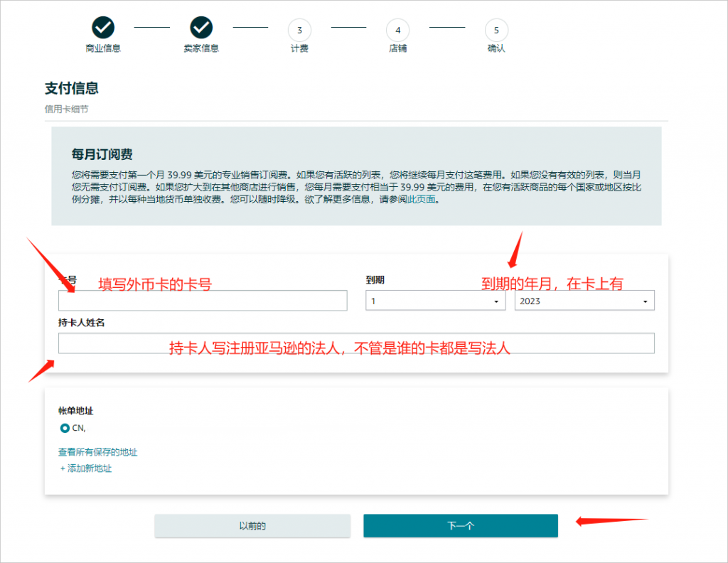The height and width of the screenshot is (563, 728).
Task: Open the expiry year dropdown showing 2023
Action: (584, 301)
